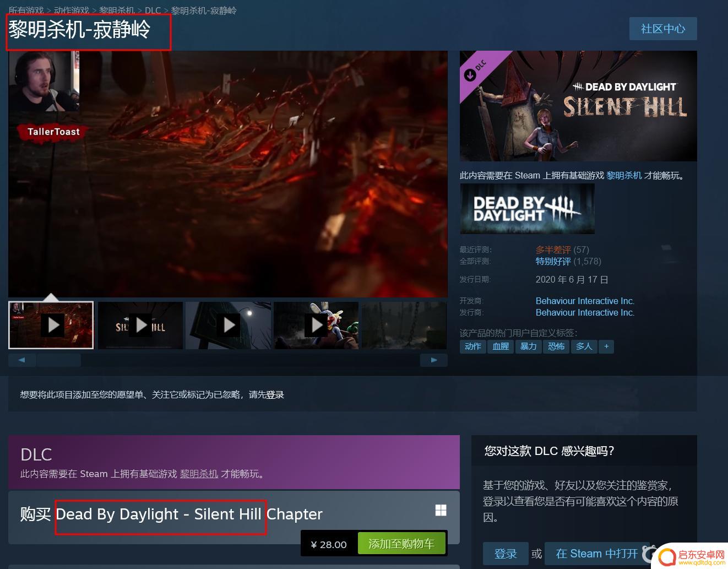Click the Windows platform icon in purchase box
The width and height of the screenshot is (728, 569).
[x=441, y=510]
